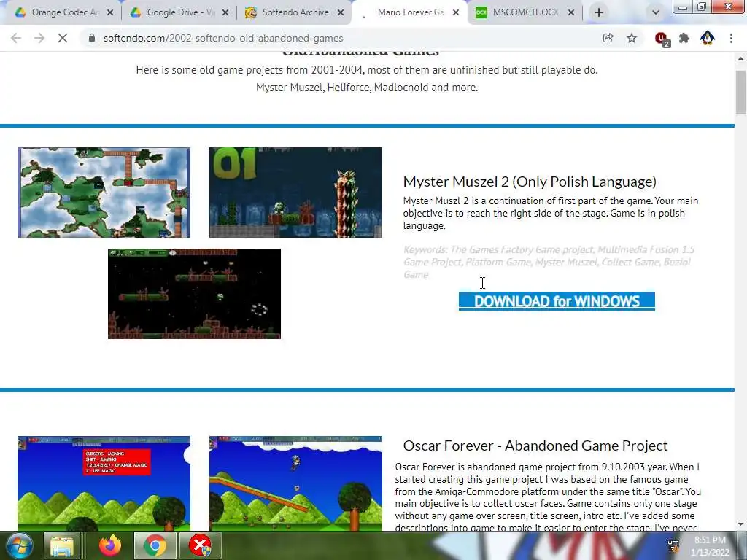Open Oscar Forever controls screenshot with red box

[104, 483]
